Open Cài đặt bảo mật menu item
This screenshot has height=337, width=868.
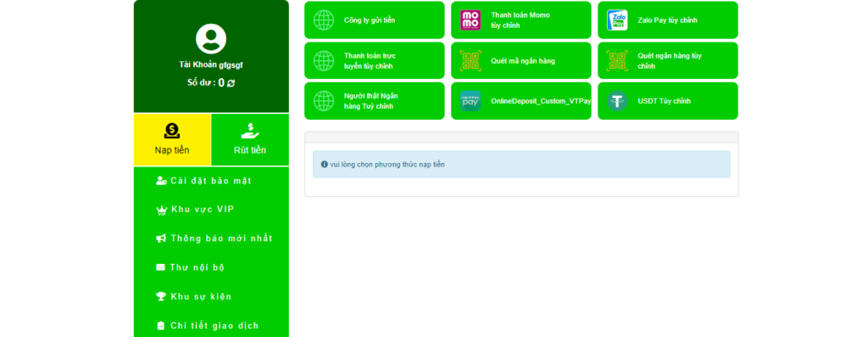[203, 181]
